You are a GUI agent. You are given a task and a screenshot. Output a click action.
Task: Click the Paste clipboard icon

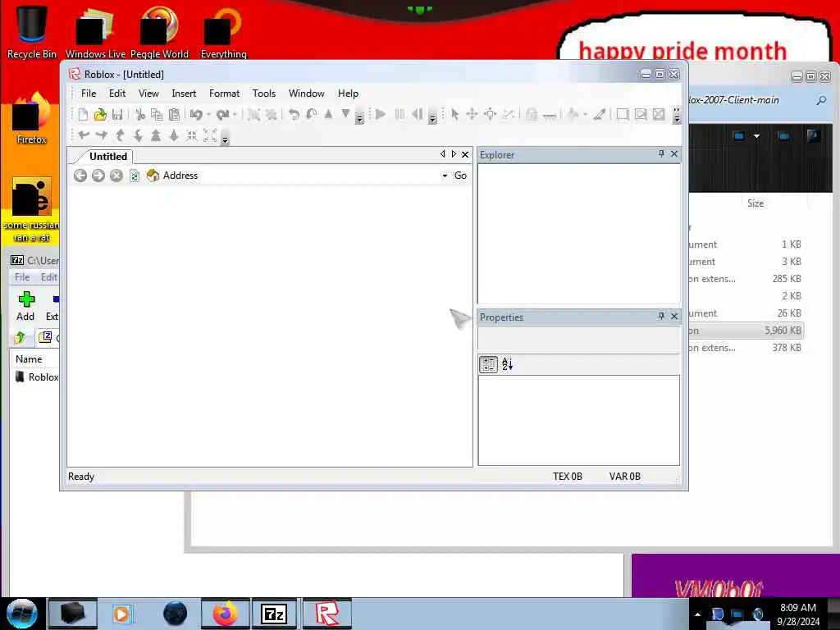[x=174, y=114]
